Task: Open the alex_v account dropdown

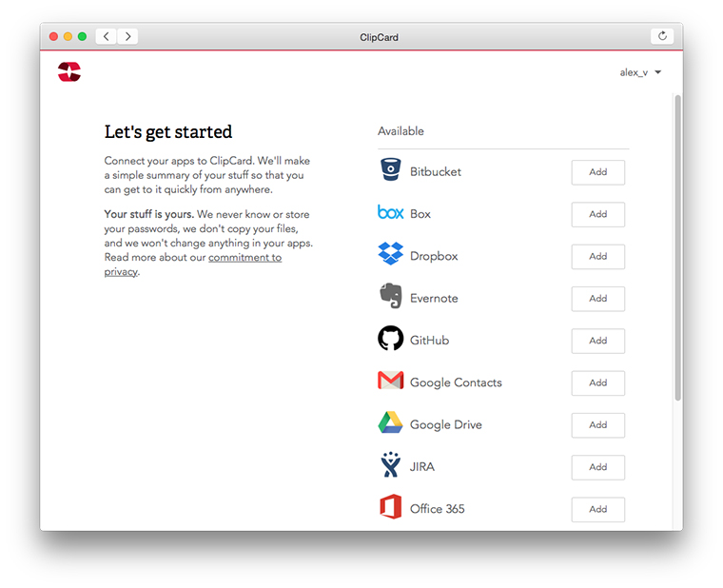Action: [x=640, y=72]
